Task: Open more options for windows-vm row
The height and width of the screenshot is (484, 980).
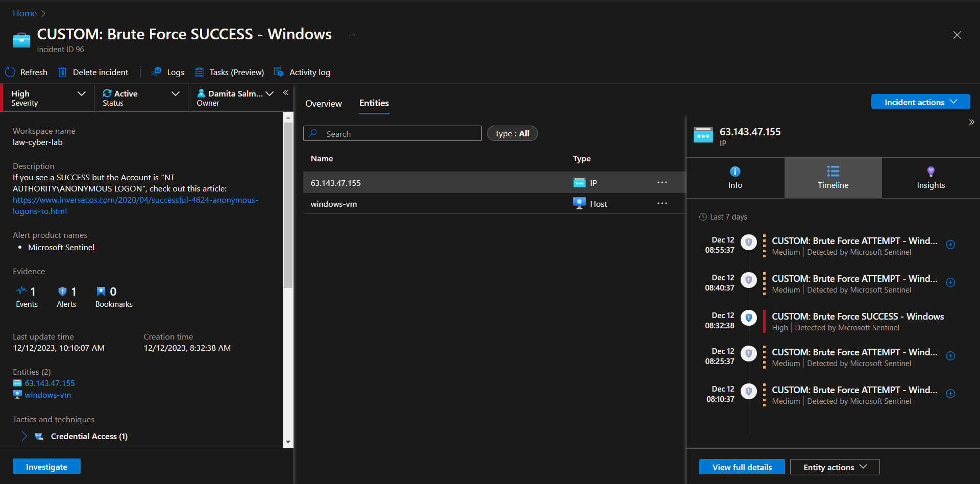Action: [x=662, y=203]
